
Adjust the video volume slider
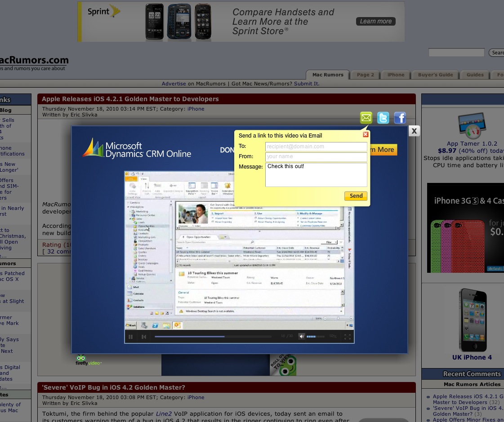(316, 337)
